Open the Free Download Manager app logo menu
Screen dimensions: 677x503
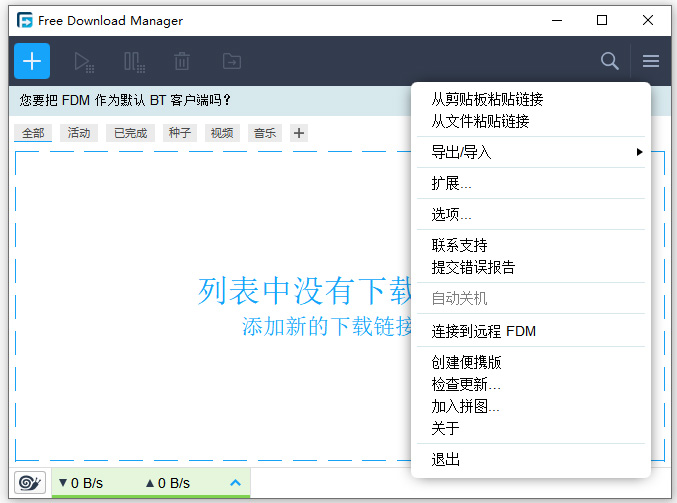pyautogui.click(x=25, y=20)
